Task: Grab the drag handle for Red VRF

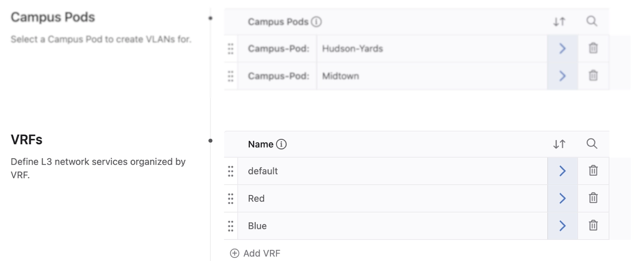Action: [x=231, y=198]
